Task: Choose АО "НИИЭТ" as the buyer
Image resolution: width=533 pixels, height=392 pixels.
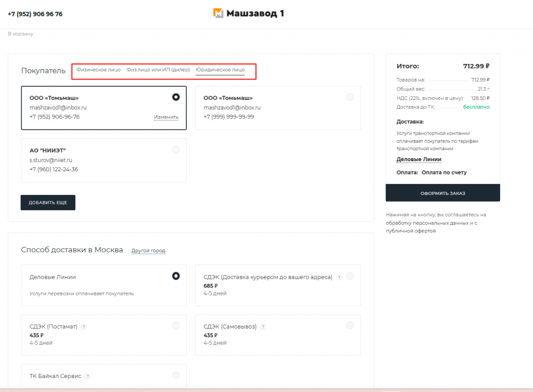Action: click(x=176, y=150)
